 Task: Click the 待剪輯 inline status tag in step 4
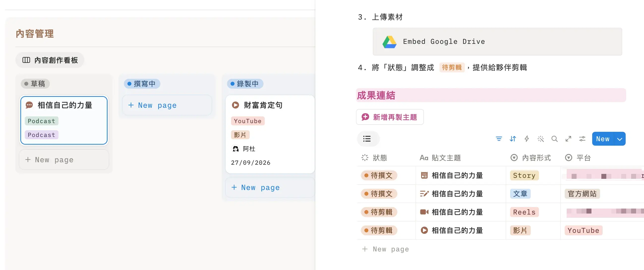(x=452, y=67)
